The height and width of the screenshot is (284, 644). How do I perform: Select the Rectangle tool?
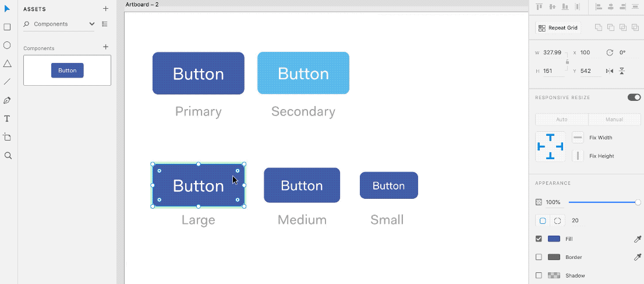7,27
